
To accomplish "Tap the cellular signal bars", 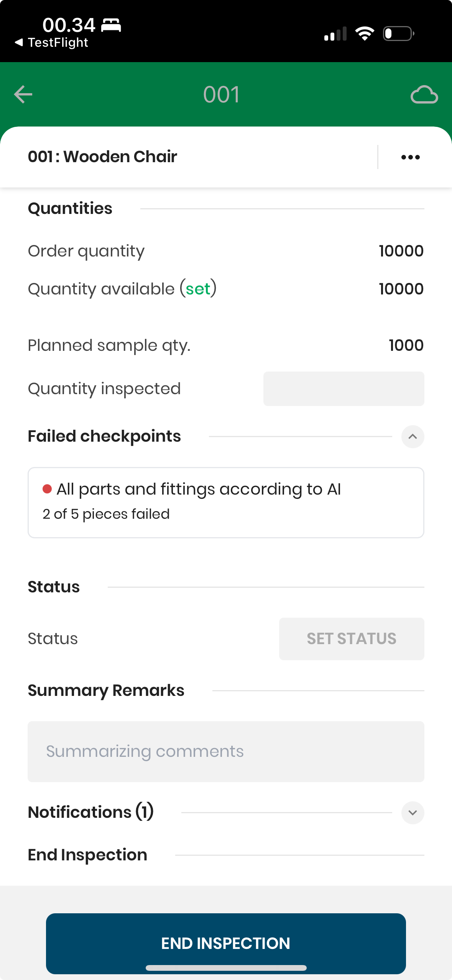I will [335, 34].
